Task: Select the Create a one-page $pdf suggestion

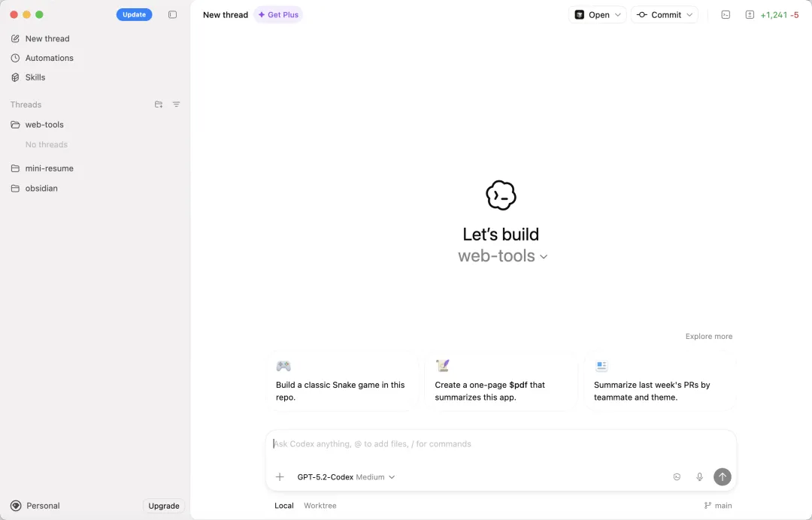Action: [x=501, y=381]
